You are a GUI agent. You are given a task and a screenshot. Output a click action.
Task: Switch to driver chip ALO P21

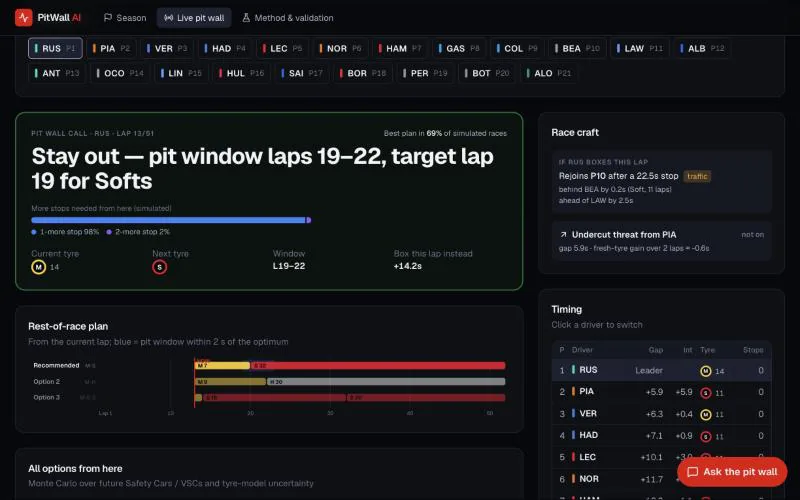point(549,73)
